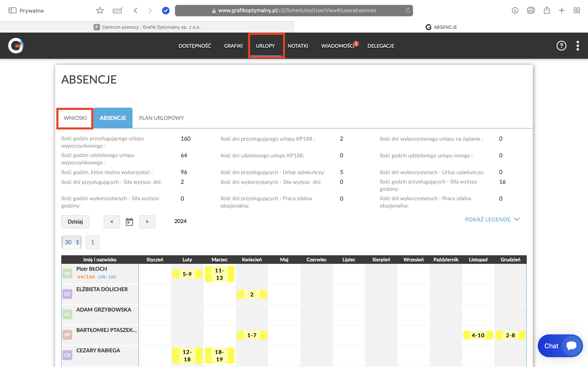Image resolution: width=588 pixels, height=367 pixels.
Task: Click the Grafik Optymalny logo
Action: pyautogui.click(x=16, y=46)
